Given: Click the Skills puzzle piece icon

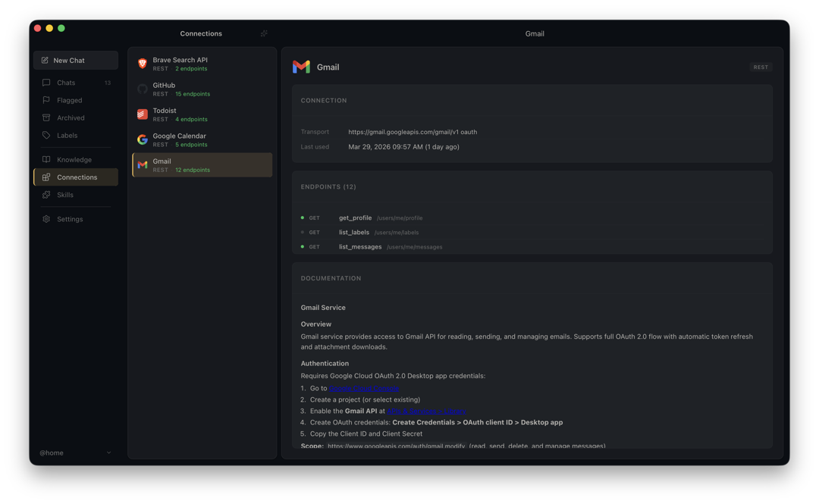Looking at the screenshot, I should tap(46, 195).
